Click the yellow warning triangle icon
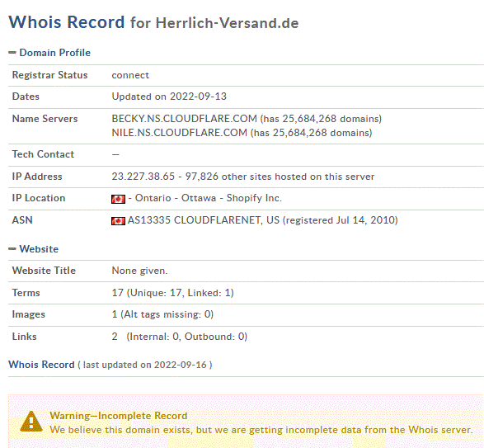 pos(31,422)
